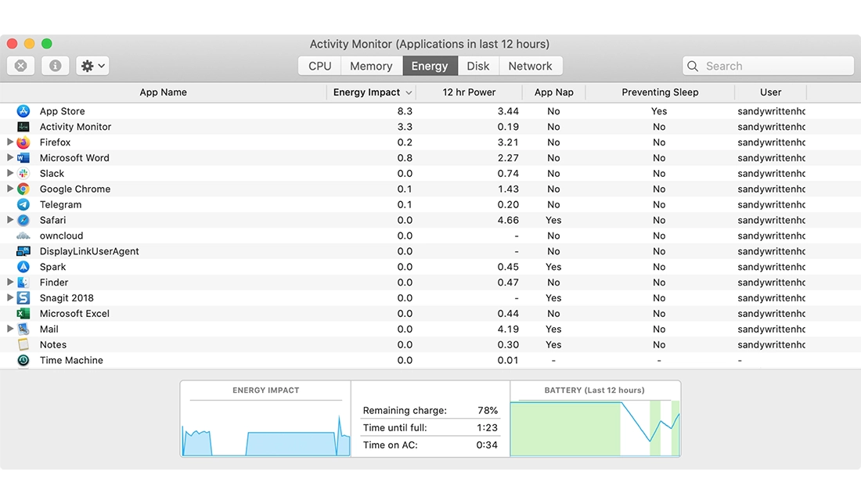Switch to the CPU tab
The image size is (861, 504).
(x=319, y=67)
